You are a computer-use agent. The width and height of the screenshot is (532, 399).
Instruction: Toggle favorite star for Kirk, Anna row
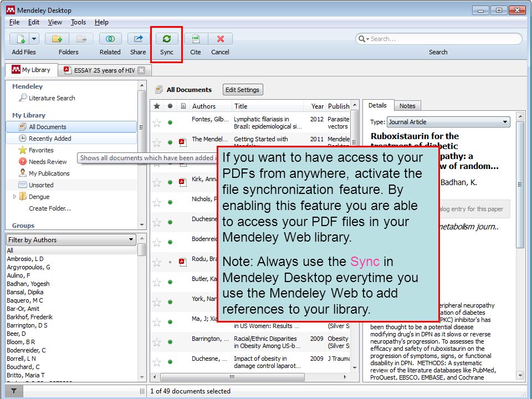(x=157, y=182)
